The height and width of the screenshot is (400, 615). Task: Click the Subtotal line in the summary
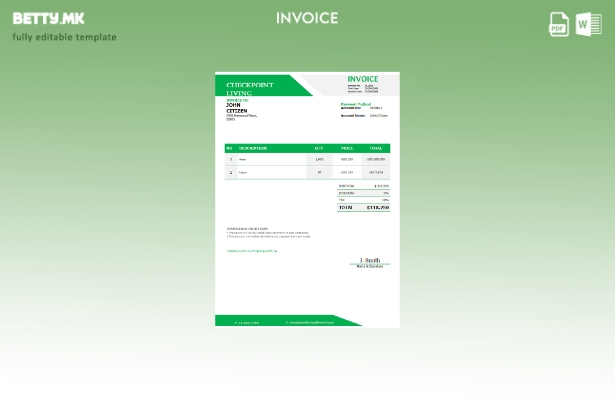pyautogui.click(x=363, y=186)
